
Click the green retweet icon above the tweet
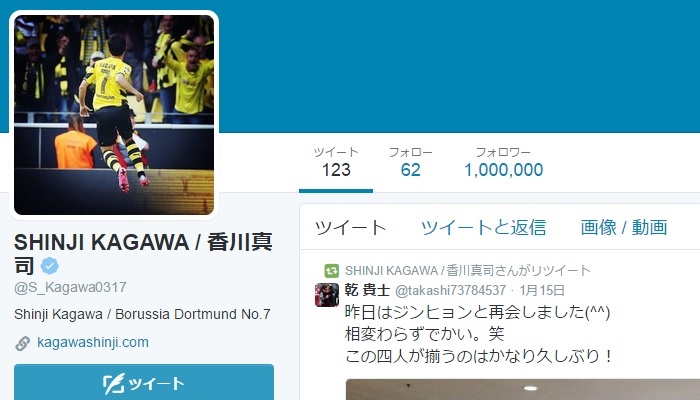pyautogui.click(x=331, y=271)
